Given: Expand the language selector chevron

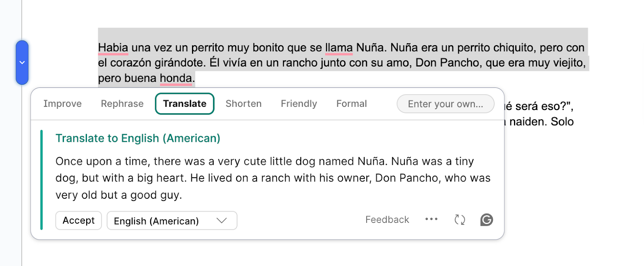Looking at the screenshot, I should [221, 220].
